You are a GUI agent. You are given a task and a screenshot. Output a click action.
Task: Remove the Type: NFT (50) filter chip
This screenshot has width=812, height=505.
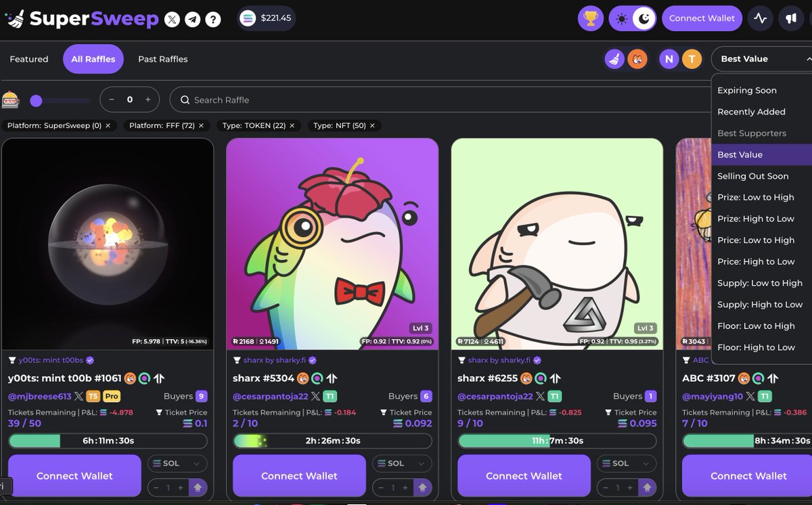click(372, 125)
